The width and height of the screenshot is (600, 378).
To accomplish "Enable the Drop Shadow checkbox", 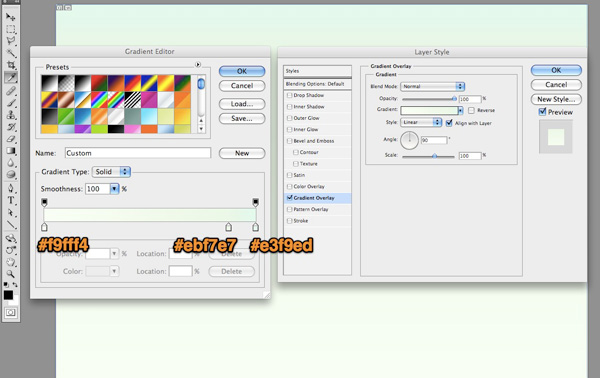I will (x=290, y=95).
